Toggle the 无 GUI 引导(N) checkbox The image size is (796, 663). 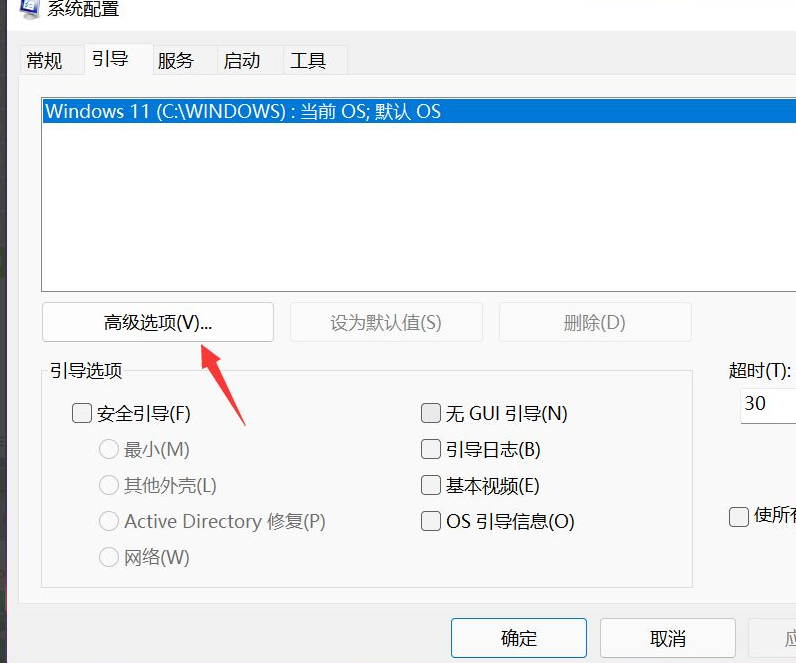click(431, 414)
